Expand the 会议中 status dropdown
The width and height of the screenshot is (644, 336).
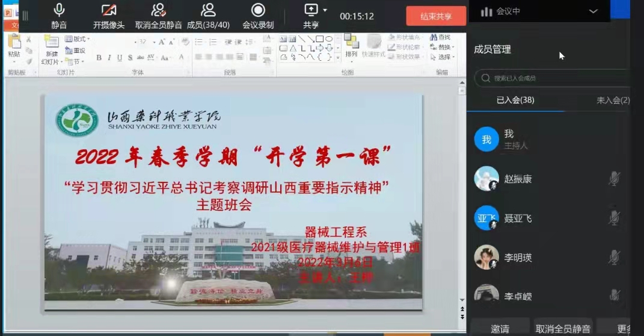coord(593,11)
